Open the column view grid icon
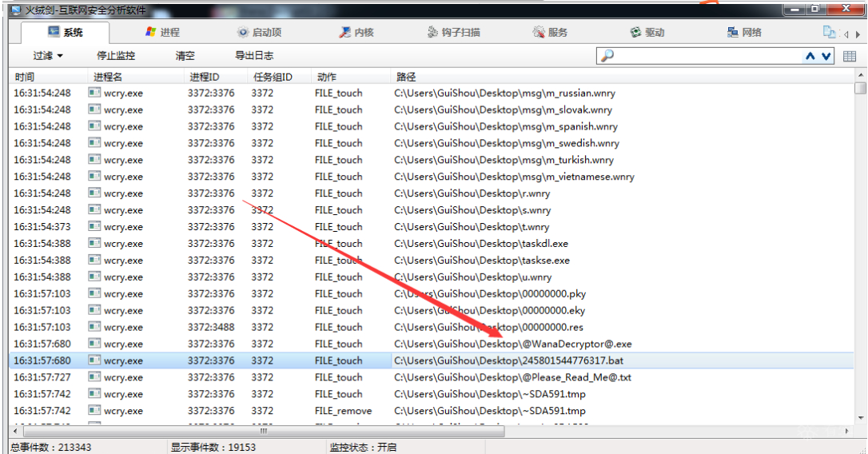The height and width of the screenshot is (454, 868). coord(850,56)
